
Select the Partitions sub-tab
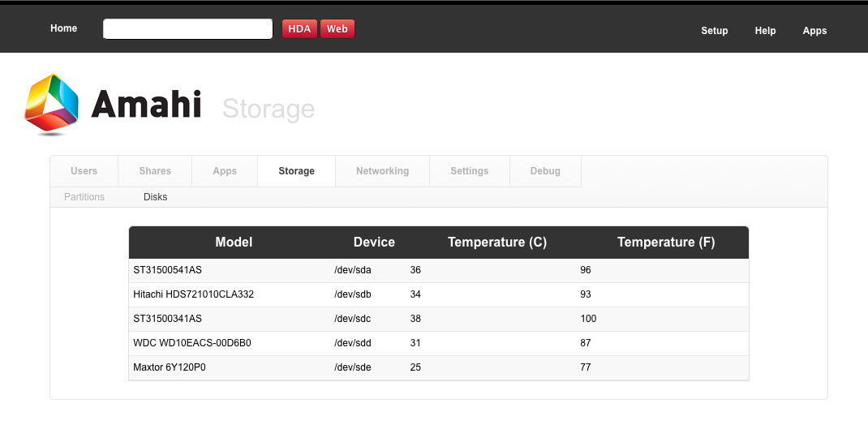click(84, 197)
